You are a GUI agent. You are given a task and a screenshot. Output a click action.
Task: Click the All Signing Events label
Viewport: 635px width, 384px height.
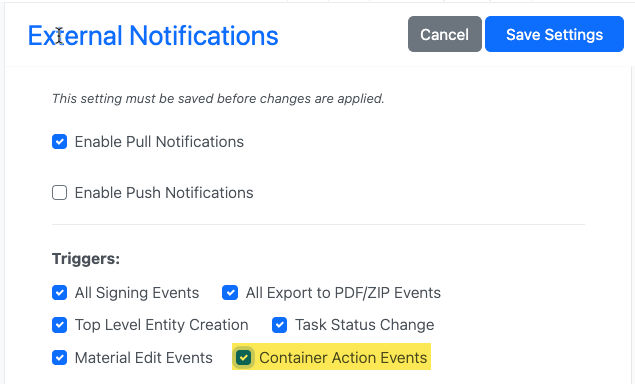137,293
